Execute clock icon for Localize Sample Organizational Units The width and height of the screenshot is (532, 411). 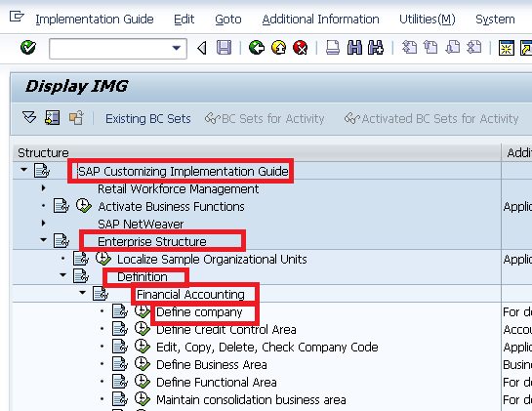(103, 259)
